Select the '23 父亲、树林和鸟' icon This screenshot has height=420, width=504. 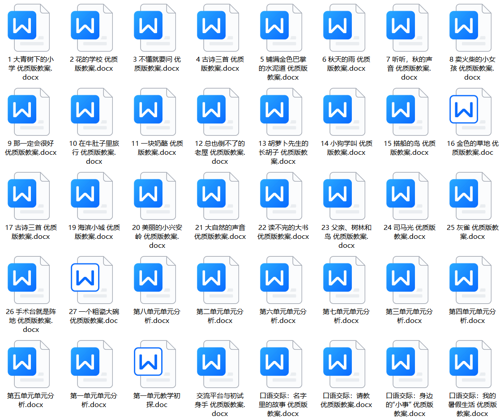(x=344, y=196)
